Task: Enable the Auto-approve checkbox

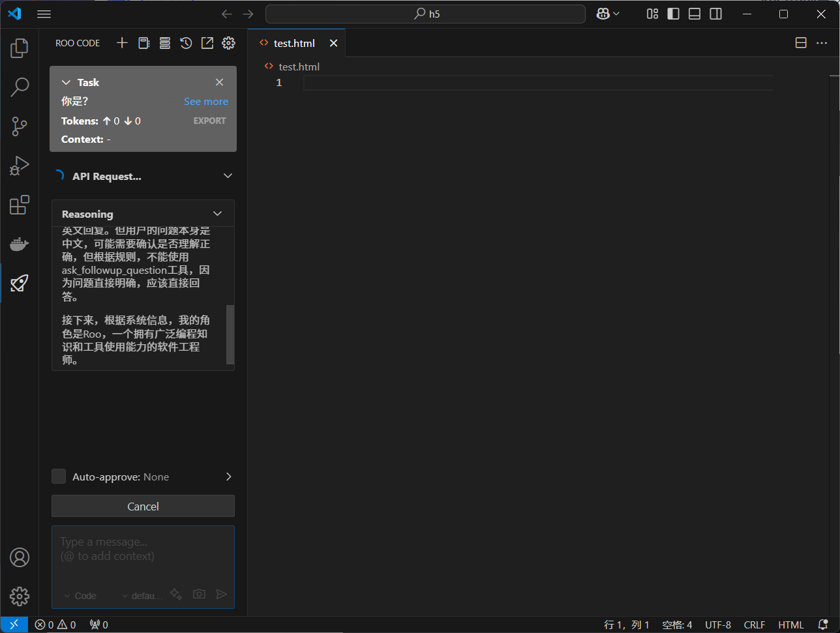Action: 59,477
